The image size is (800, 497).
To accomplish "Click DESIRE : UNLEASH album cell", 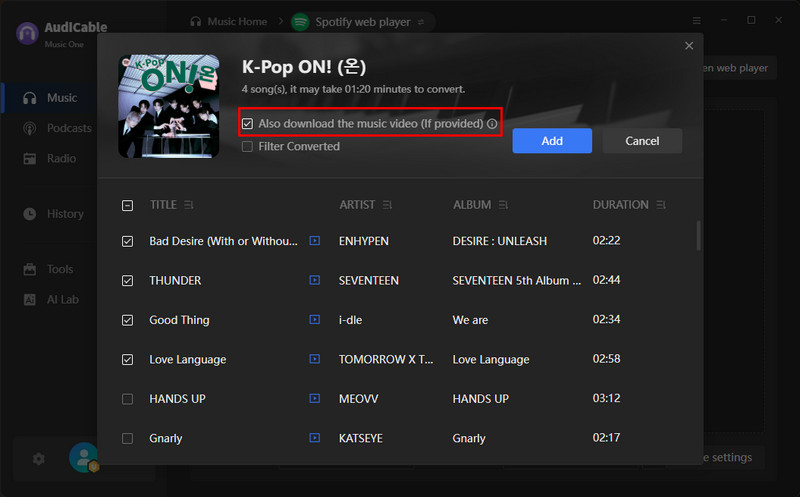I will (x=499, y=241).
